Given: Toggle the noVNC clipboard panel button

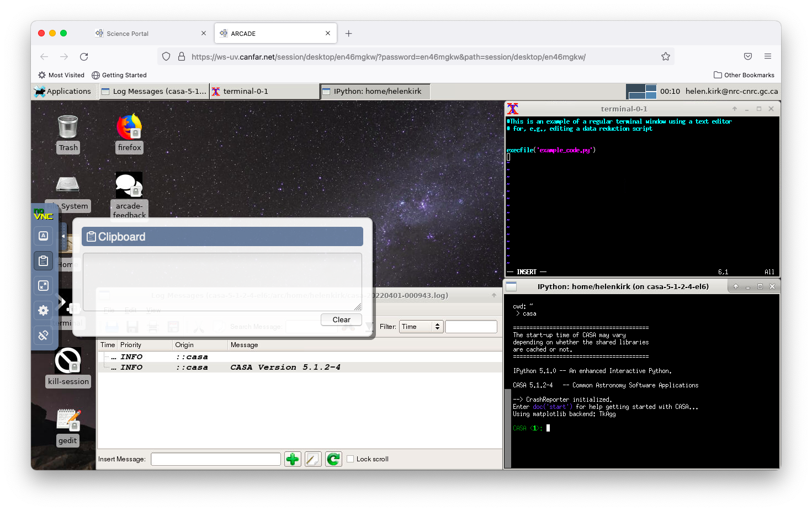Looking at the screenshot, I should click(44, 260).
